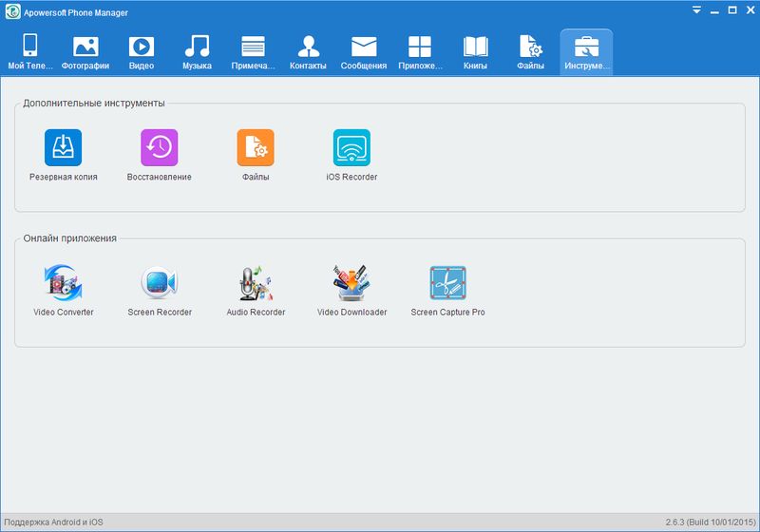The width and height of the screenshot is (760, 532).
Task: Maximize the Phone Manager window
Action: pos(732,9)
